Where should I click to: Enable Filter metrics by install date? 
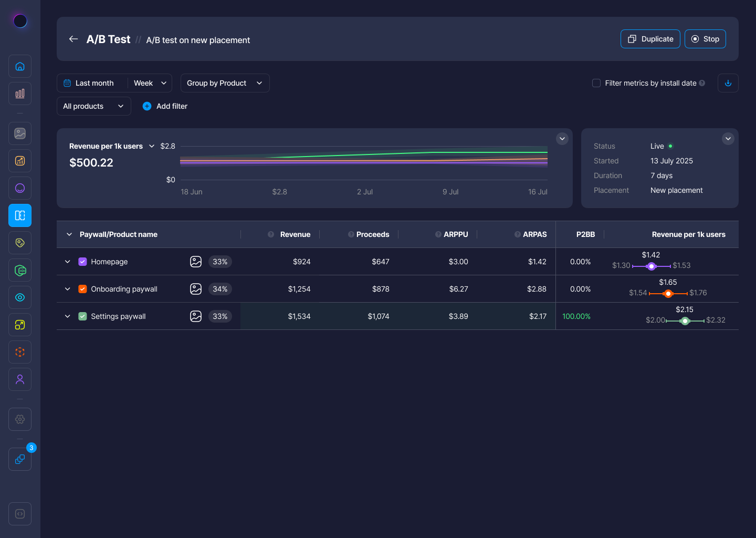coord(596,83)
